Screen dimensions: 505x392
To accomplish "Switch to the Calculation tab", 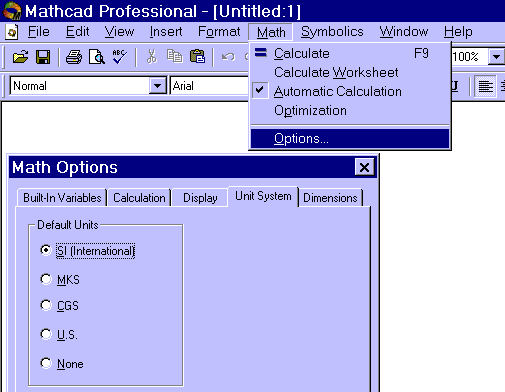I will point(139,198).
